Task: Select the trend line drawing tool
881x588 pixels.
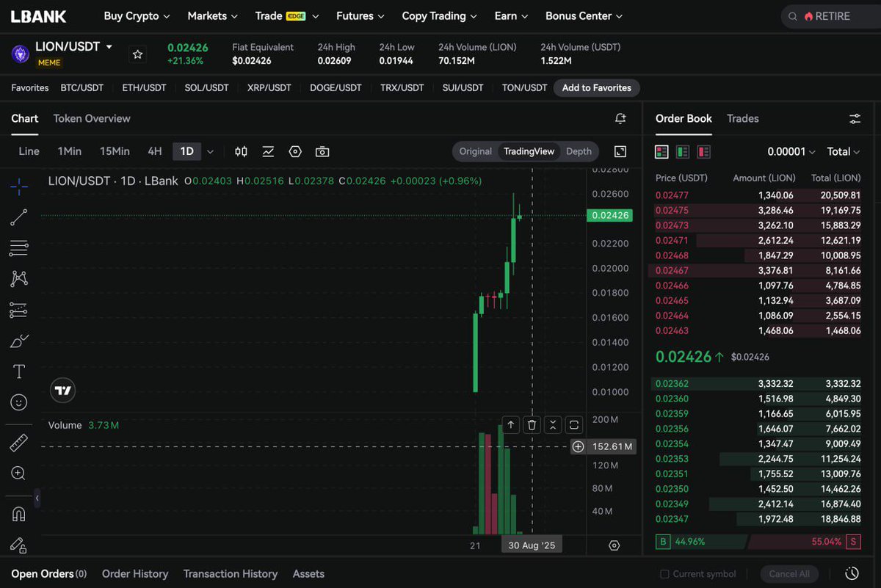Action: pos(19,217)
